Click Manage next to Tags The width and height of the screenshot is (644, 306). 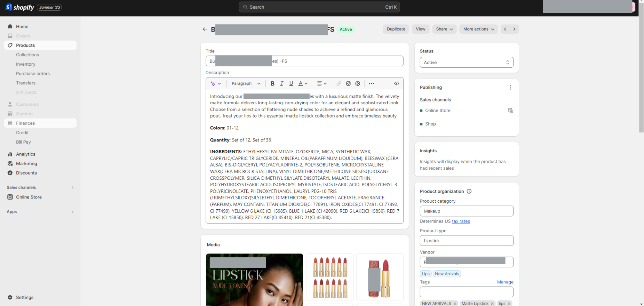(505, 282)
